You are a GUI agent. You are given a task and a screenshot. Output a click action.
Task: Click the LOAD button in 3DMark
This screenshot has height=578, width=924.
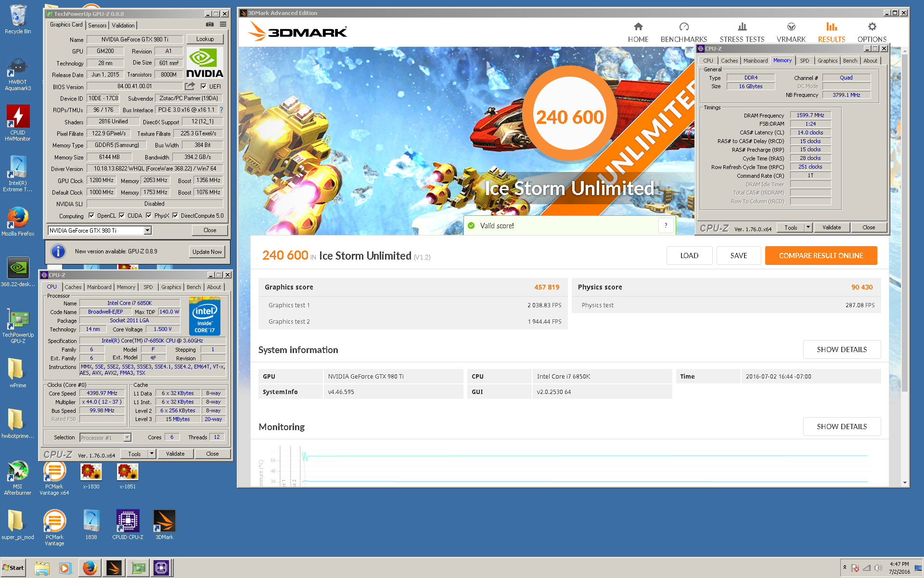coord(689,256)
